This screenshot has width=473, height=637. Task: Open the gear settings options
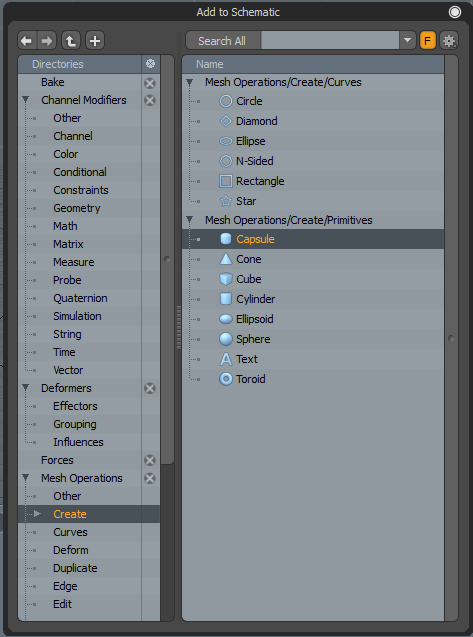coord(449,41)
